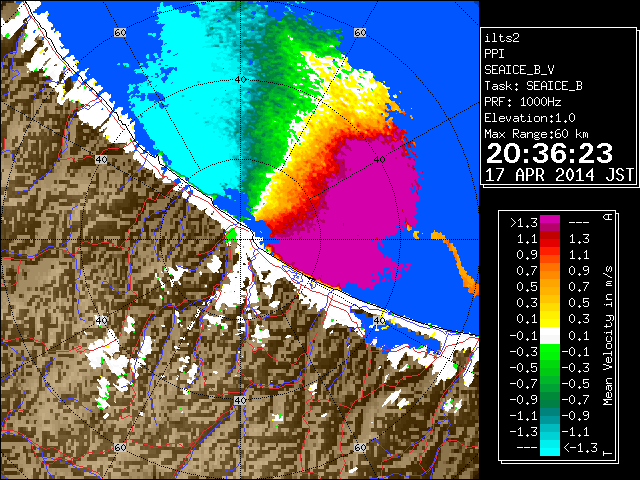Click the "A" letter above legend

(608, 217)
